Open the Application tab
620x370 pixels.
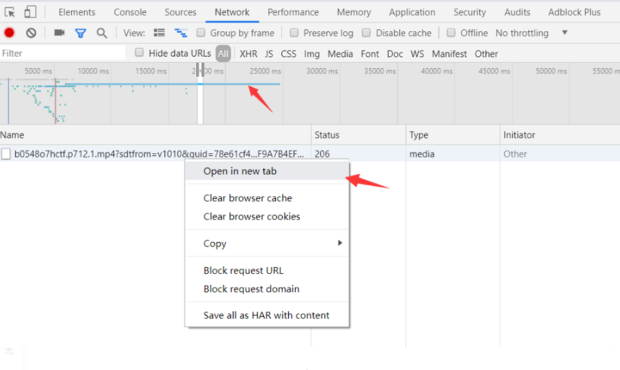(412, 12)
